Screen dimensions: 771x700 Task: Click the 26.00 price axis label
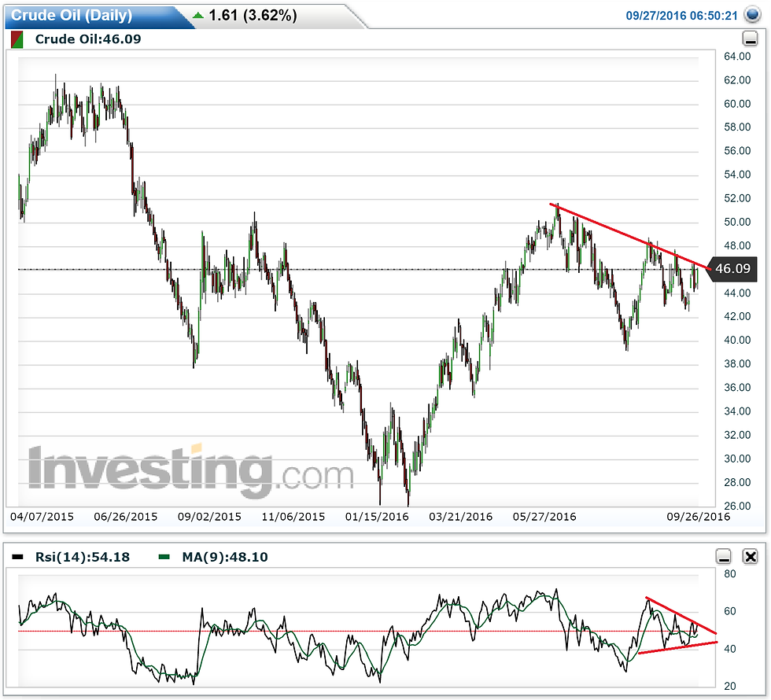[737, 506]
